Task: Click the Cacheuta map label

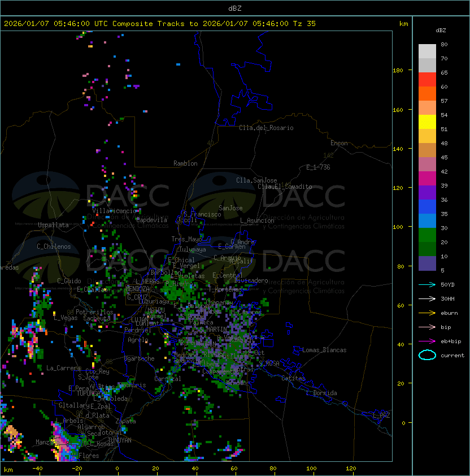Action: tap(97, 318)
